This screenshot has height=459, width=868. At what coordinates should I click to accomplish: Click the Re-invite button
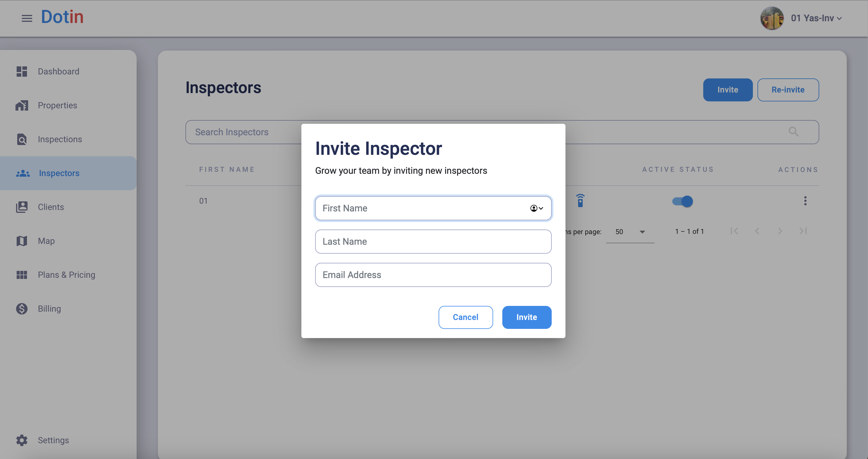(788, 90)
